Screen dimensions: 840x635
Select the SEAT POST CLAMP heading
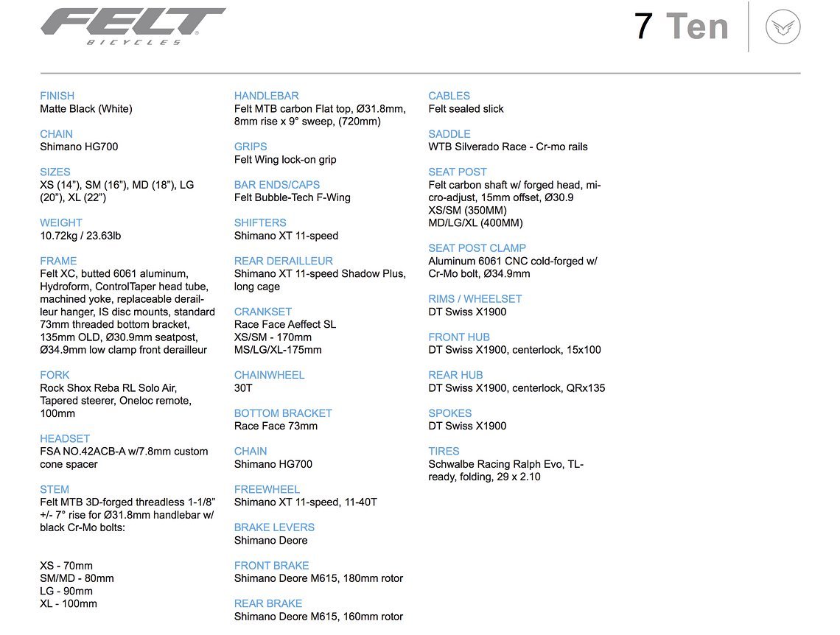click(477, 248)
